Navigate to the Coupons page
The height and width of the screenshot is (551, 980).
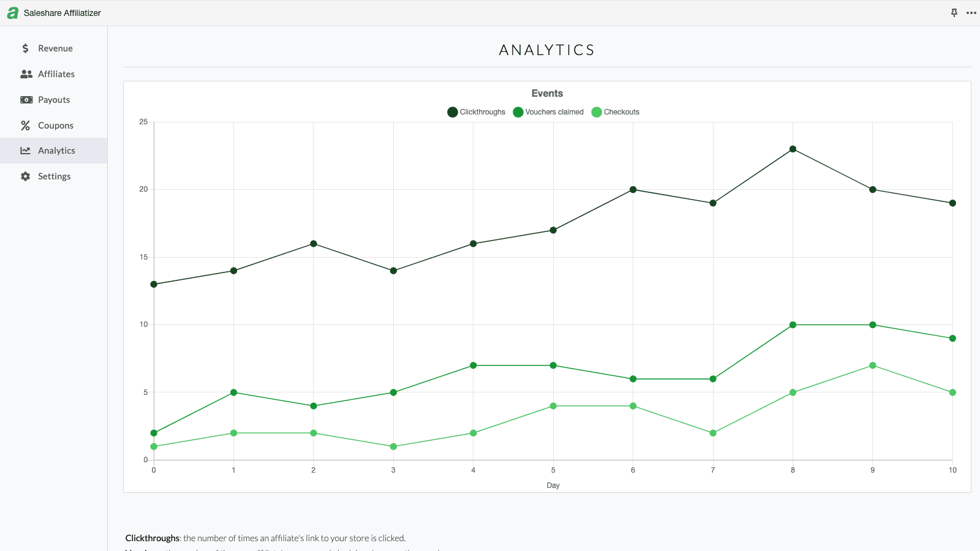pos(56,125)
